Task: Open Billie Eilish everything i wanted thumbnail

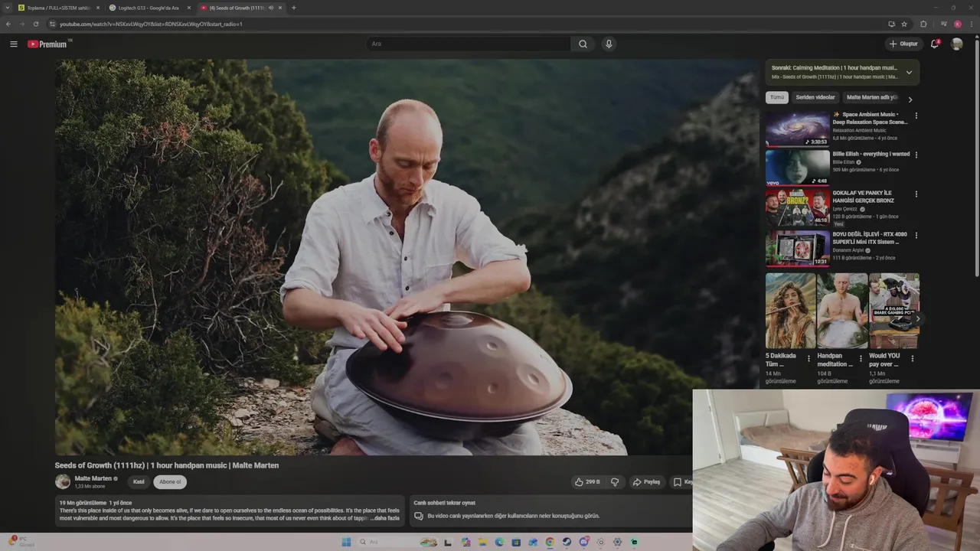Action: tap(798, 168)
